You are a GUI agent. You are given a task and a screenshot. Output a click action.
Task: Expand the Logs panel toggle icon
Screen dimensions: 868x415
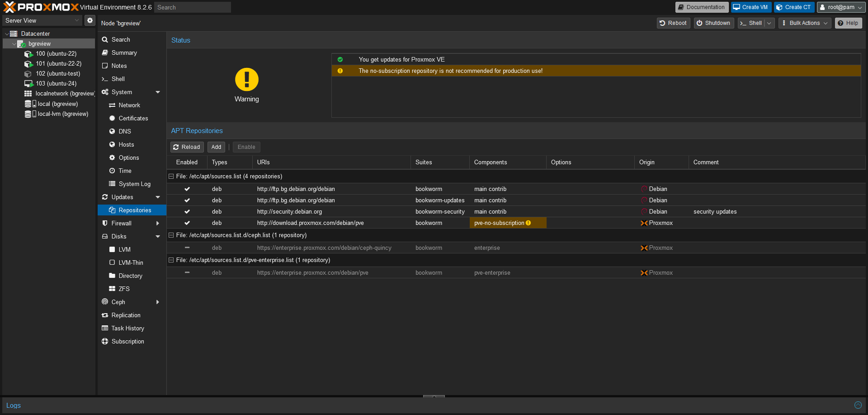(x=858, y=405)
